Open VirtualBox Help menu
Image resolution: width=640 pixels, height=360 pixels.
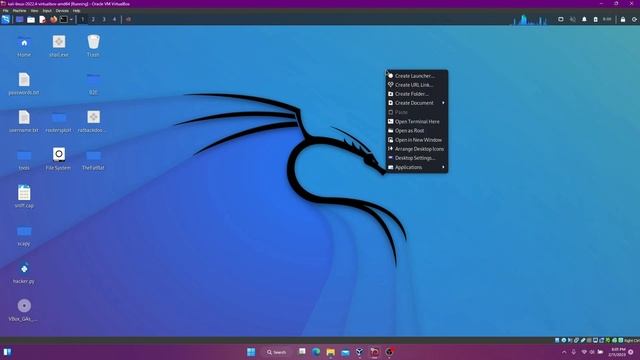76,11
